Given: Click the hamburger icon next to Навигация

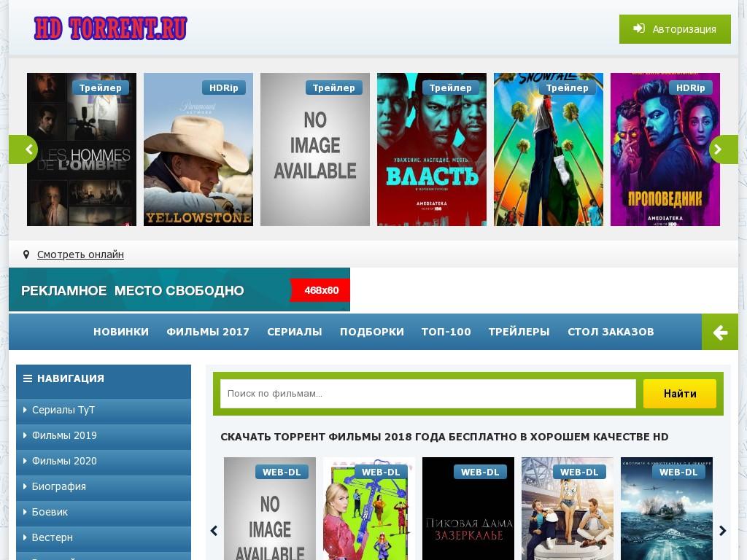Looking at the screenshot, I should [x=28, y=378].
